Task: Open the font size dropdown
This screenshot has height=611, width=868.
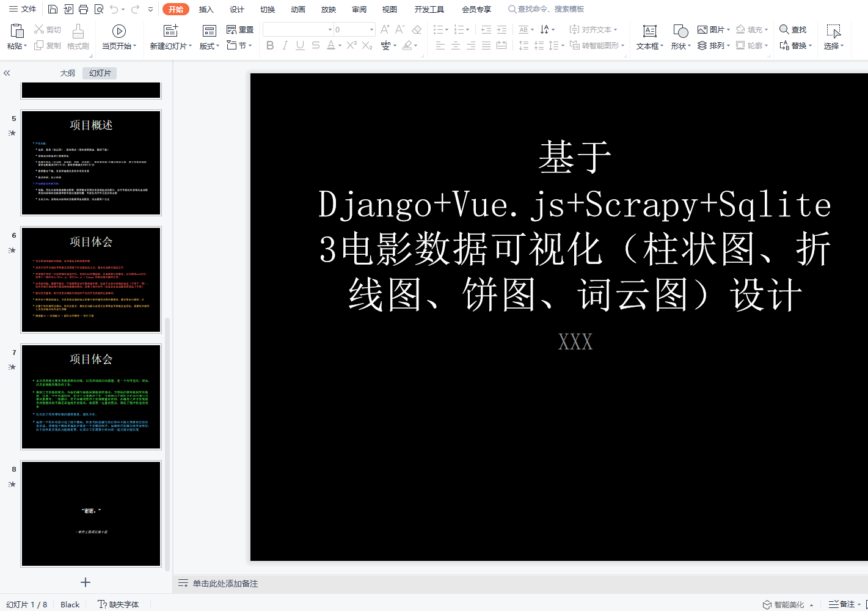Action: pyautogui.click(x=371, y=29)
